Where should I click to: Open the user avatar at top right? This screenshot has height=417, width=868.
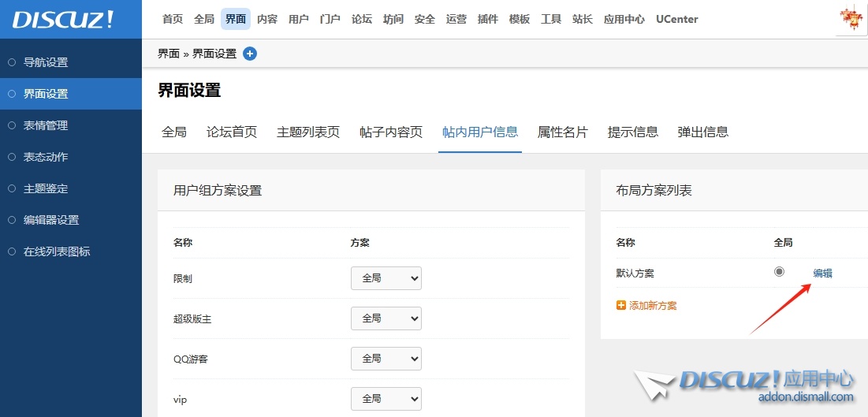851,18
